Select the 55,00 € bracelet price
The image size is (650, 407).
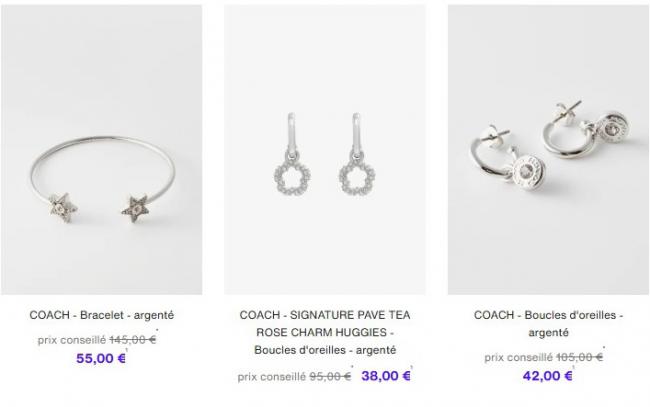(101, 358)
